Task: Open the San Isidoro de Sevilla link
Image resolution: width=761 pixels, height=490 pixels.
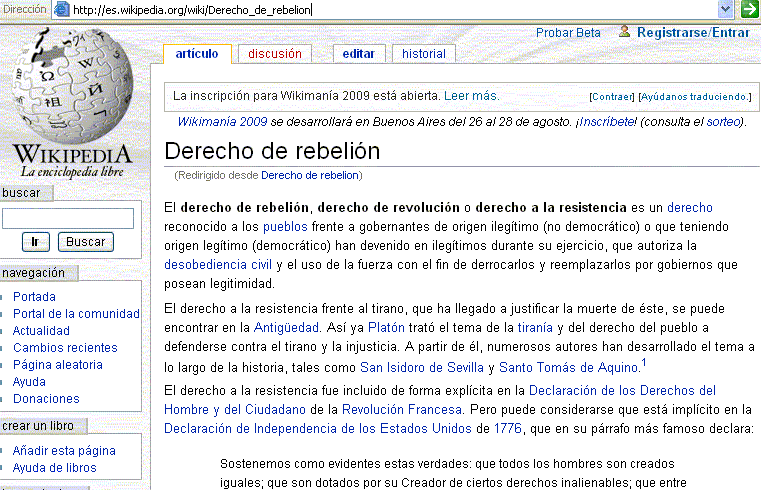Action: (422, 367)
